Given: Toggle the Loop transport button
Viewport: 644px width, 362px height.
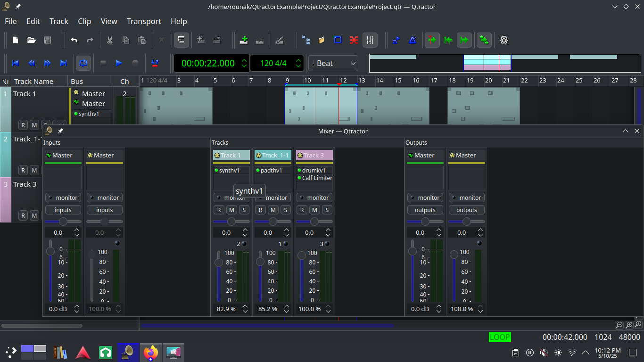Looking at the screenshot, I should coord(83,63).
